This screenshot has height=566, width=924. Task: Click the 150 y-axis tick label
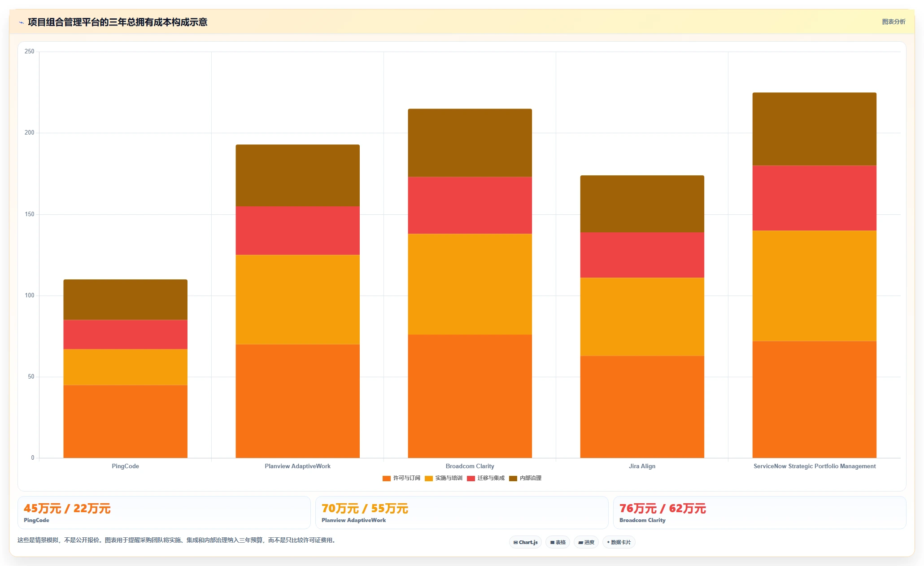30,214
